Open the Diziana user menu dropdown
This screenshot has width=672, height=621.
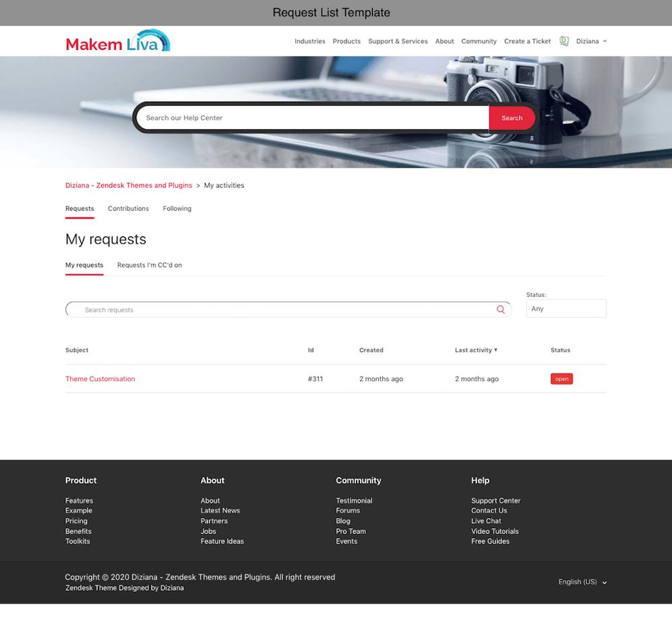coord(591,41)
